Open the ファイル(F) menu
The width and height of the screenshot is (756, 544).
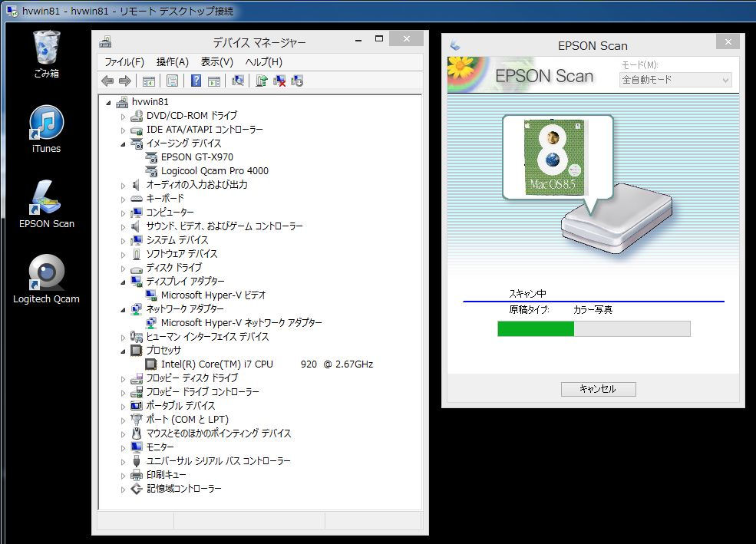click(x=124, y=62)
